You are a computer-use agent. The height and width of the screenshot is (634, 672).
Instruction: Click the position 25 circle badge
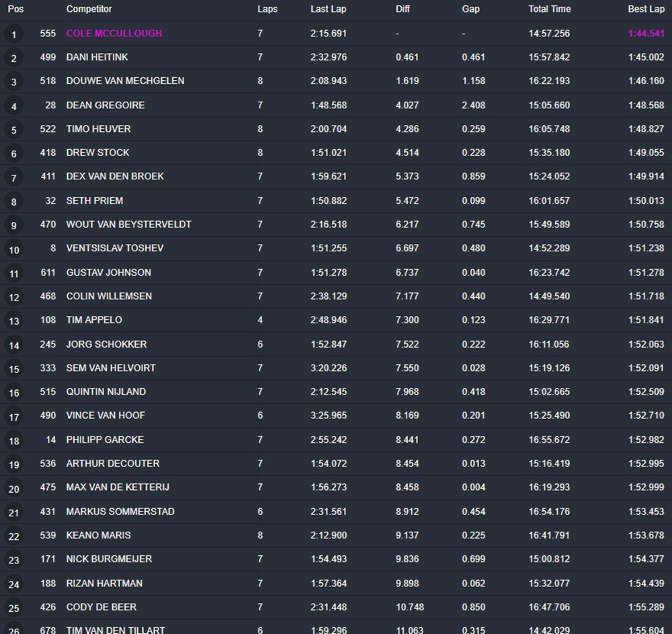click(13, 608)
